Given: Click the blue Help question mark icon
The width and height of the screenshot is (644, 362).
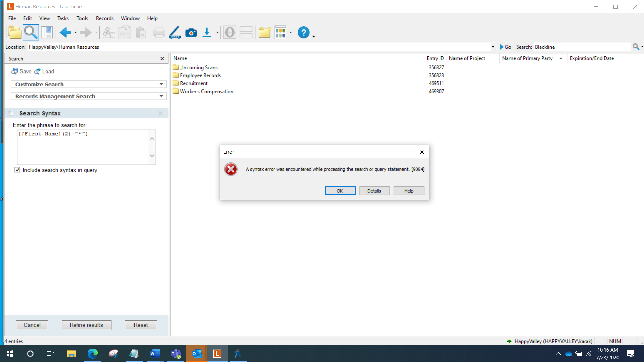Looking at the screenshot, I should 303,33.
